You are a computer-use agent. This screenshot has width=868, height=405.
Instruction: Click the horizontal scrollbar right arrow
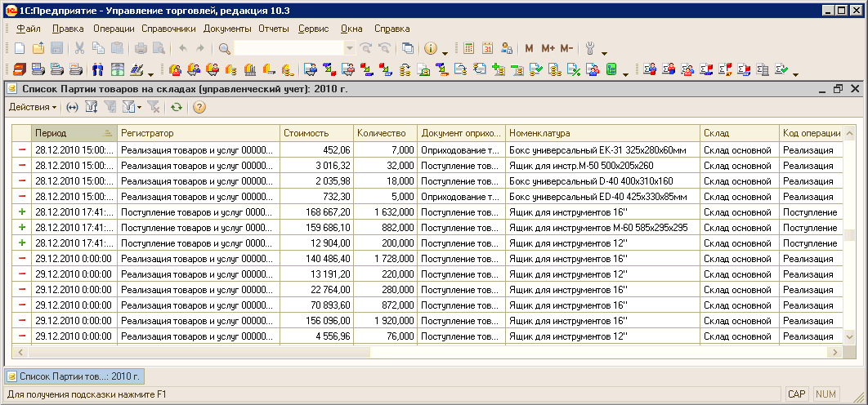[x=834, y=352]
